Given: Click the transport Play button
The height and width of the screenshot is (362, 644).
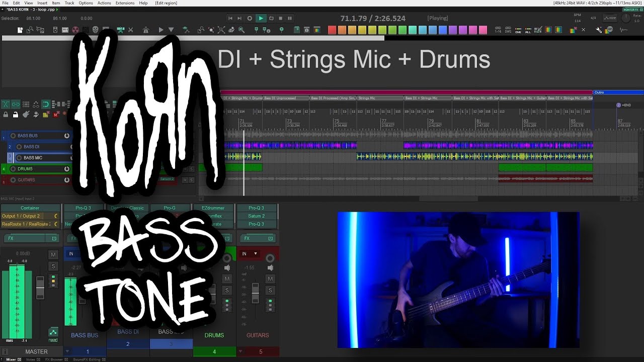Looking at the screenshot, I should click(261, 19).
